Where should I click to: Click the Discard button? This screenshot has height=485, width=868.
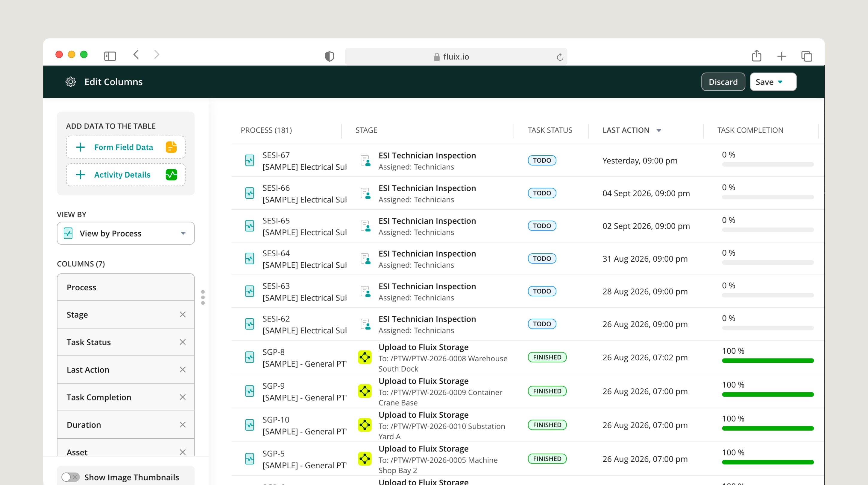tap(723, 82)
